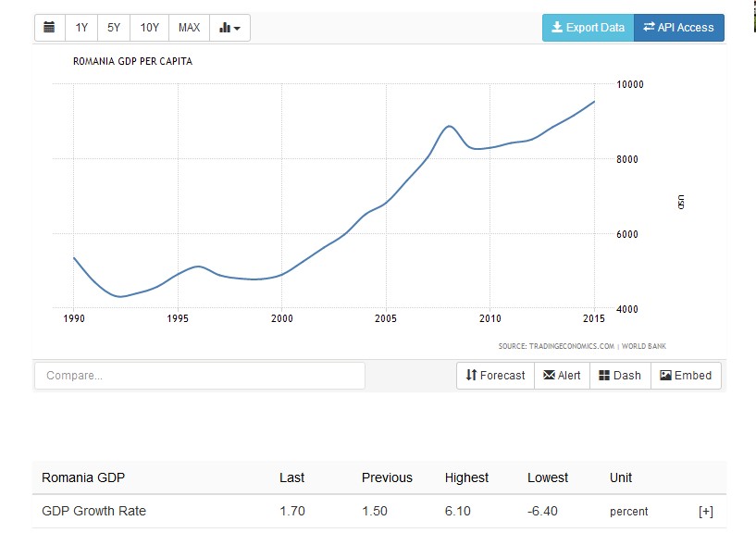Screen dimensions: 756x533
Task: Switch chart to 10Y range
Action: click(x=149, y=28)
